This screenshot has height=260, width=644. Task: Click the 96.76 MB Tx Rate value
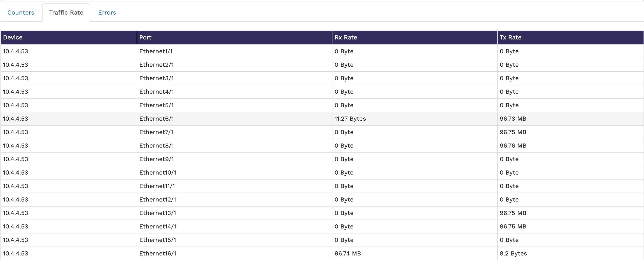[x=513, y=146]
